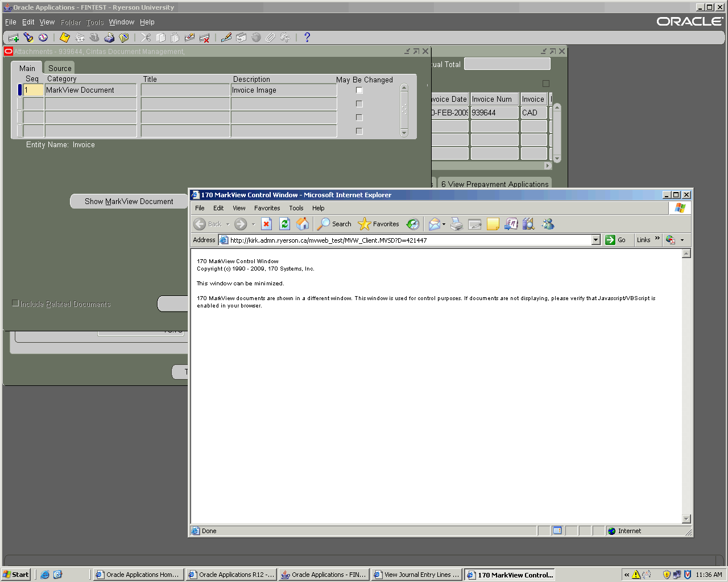728x582 pixels.
Task: Click the Home icon in Internet Explorer
Action: pos(303,224)
